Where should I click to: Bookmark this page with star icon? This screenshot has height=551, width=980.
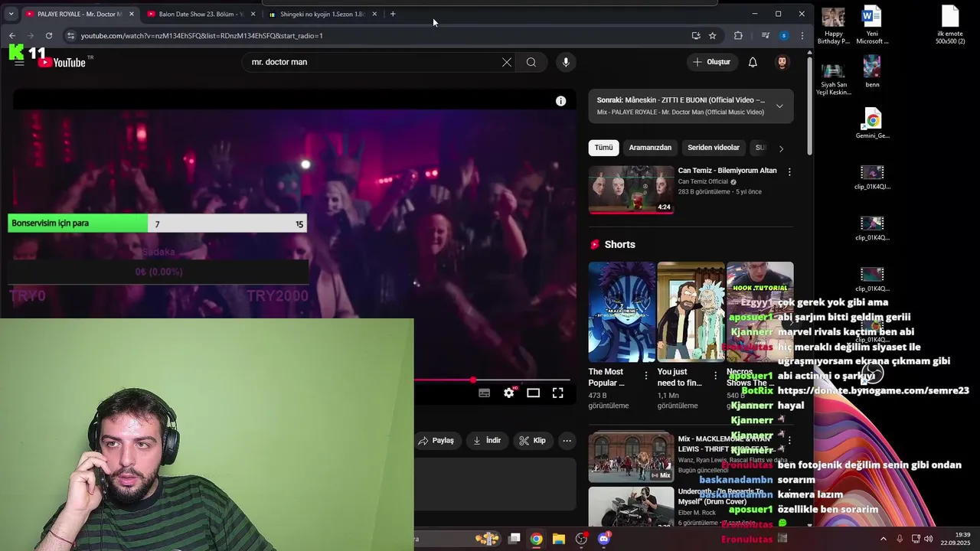[712, 35]
